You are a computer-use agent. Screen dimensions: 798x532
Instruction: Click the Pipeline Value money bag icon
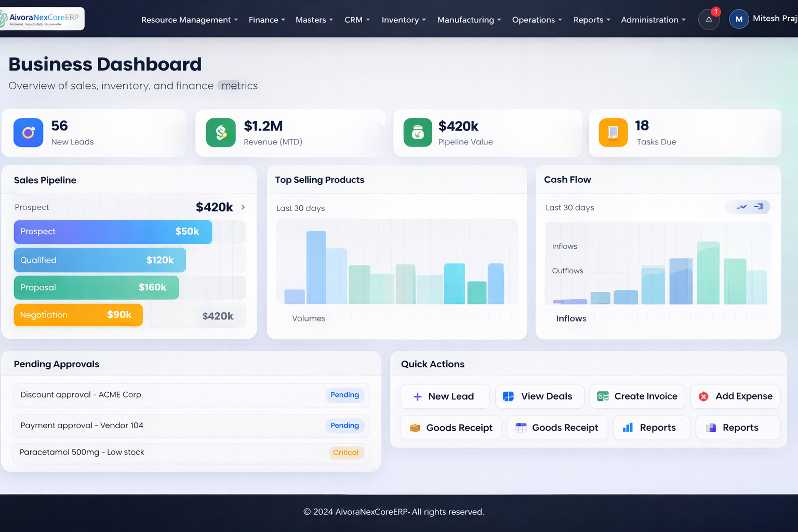(418, 133)
